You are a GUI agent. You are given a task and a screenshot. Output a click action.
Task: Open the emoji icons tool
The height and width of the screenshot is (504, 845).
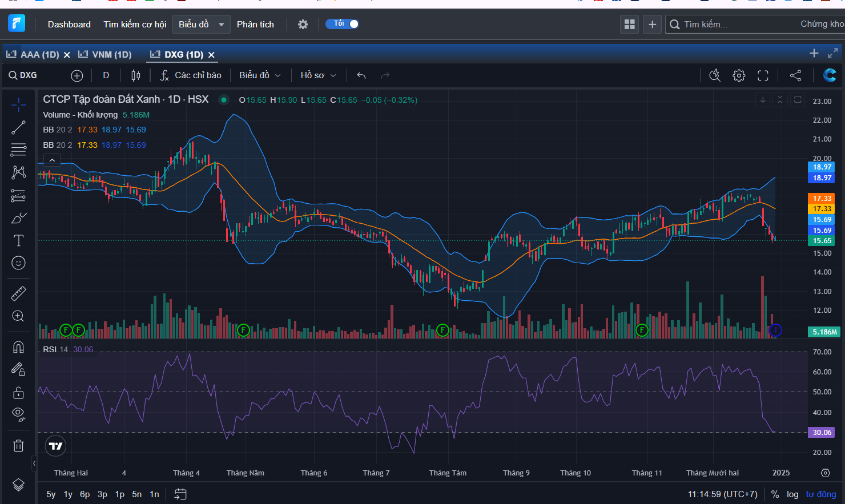[18, 263]
